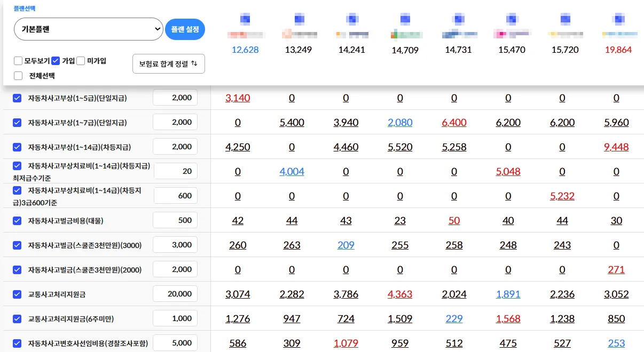The image size is (644, 352).
Task: Uncheck 자동차사고벌금(스쿨존3천만원)(3000) checkbox
Action: (x=17, y=245)
